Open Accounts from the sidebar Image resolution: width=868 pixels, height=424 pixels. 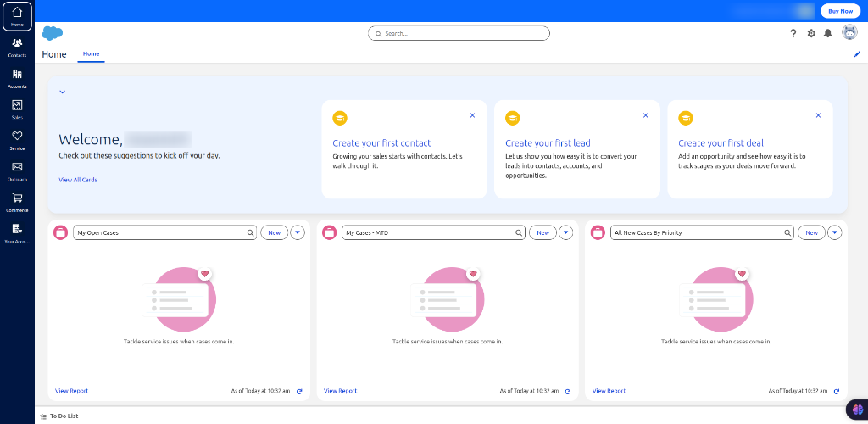tap(17, 78)
